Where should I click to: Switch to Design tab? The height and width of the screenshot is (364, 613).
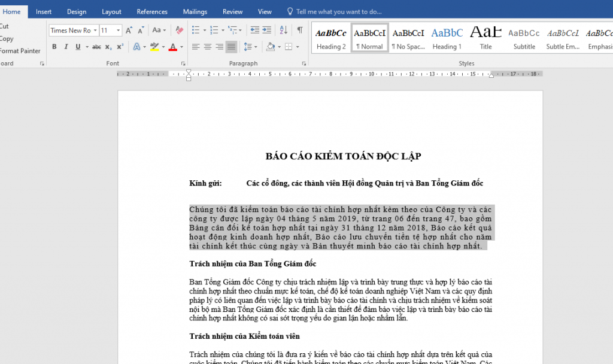point(77,12)
